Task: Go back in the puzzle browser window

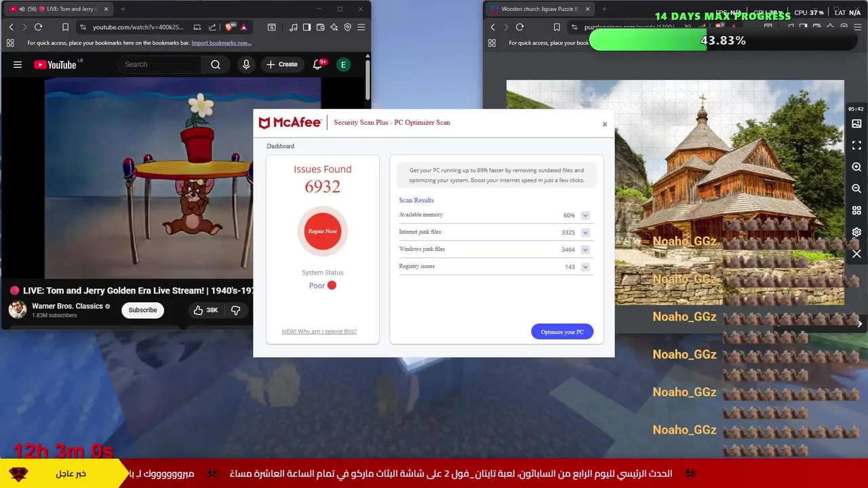Action: (x=493, y=27)
